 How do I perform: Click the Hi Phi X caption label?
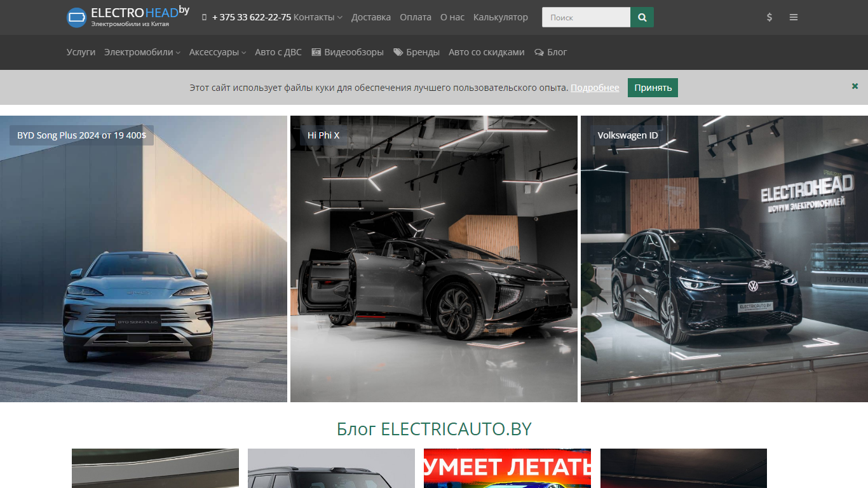click(323, 135)
